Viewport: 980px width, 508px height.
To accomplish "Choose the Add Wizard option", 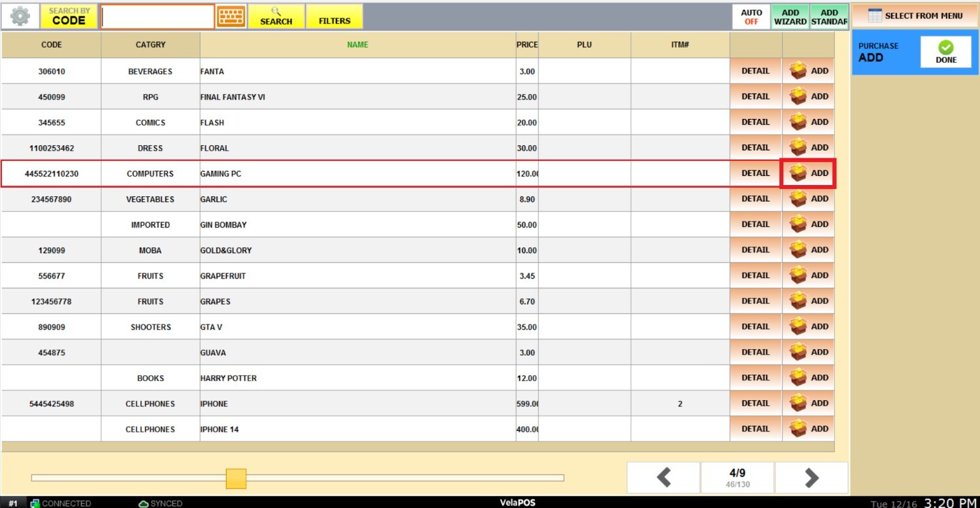I will 790,16.
